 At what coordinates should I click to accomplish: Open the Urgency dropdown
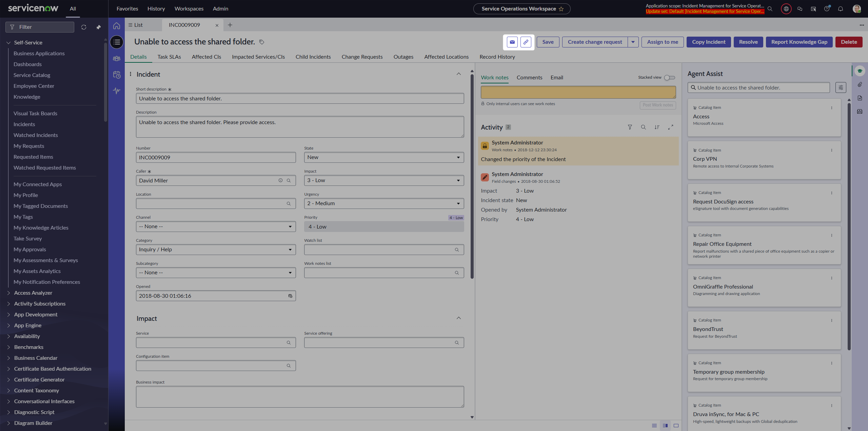[x=384, y=203]
